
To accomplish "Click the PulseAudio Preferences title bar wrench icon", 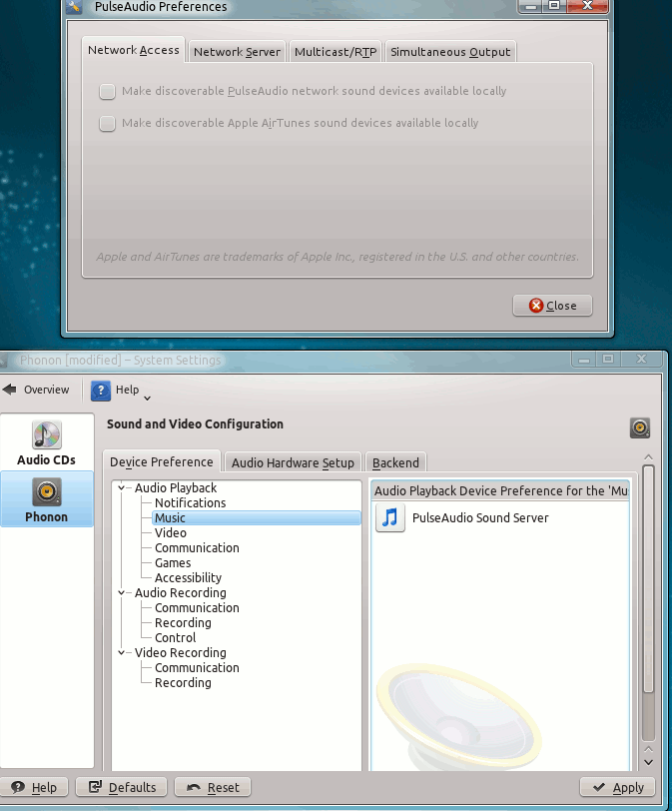I will [75, 7].
